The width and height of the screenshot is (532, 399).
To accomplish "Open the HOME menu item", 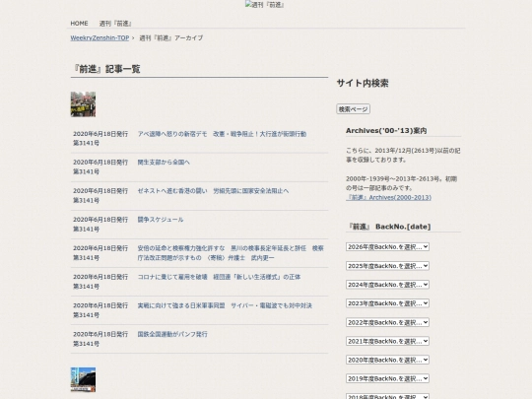I will pyautogui.click(x=79, y=24).
